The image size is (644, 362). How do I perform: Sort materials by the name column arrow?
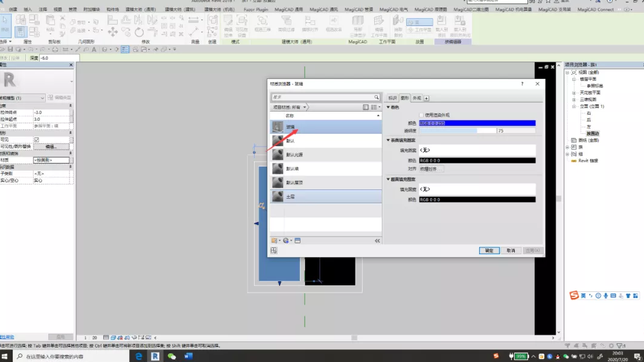pos(378,116)
